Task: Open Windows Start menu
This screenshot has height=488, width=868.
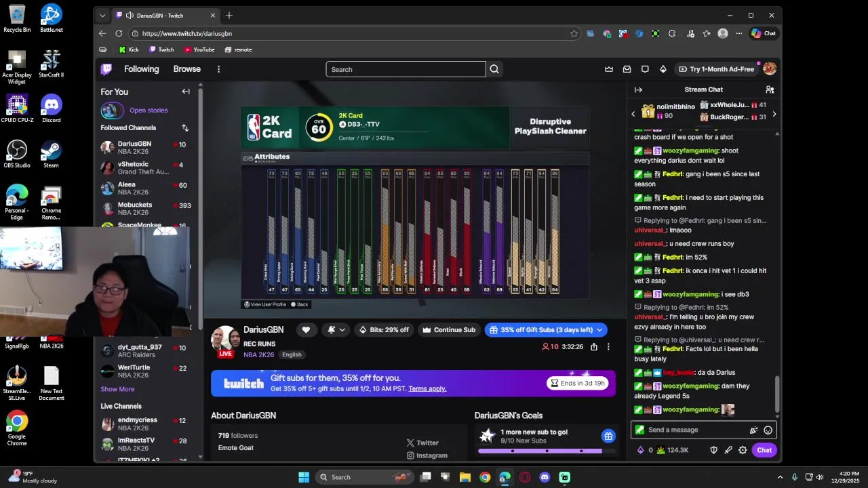Action: tap(304, 477)
